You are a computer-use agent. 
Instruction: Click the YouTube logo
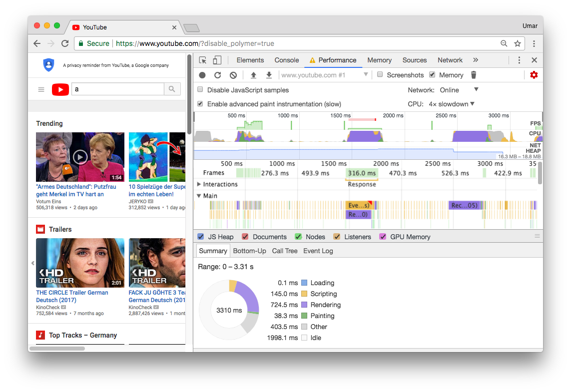60,89
